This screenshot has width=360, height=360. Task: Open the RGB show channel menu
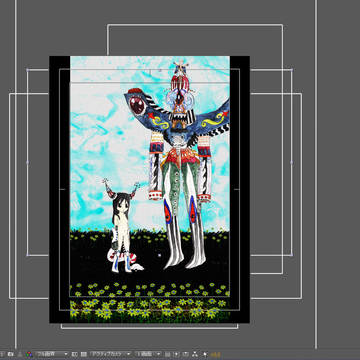29,354
